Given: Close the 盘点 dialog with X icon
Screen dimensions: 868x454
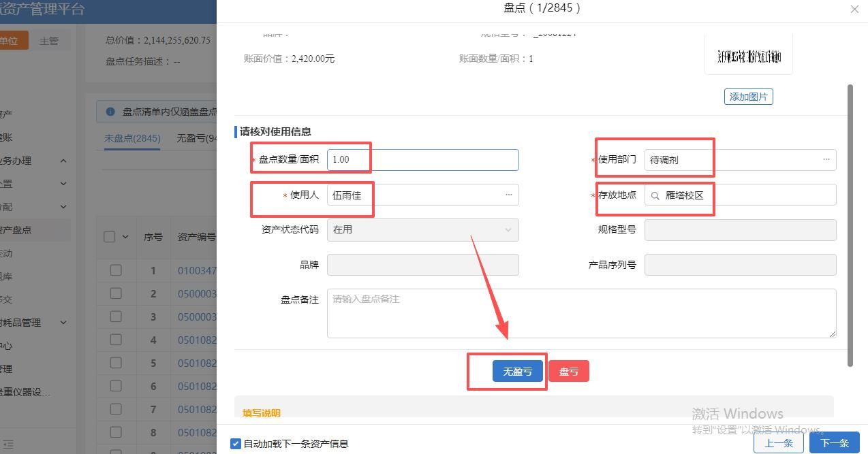Looking at the screenshot, I should coord(854,9).
